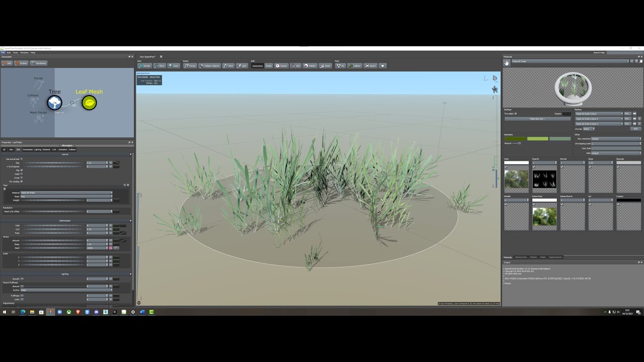Screen dimensions: 644x362
Task: Open the File menu
Action: [x=3, y=52]
